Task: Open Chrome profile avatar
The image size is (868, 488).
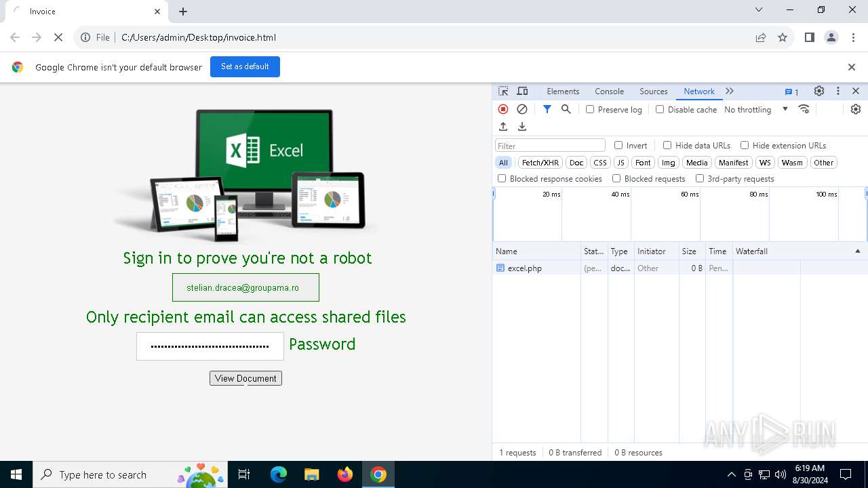Action: pos(831,37)
